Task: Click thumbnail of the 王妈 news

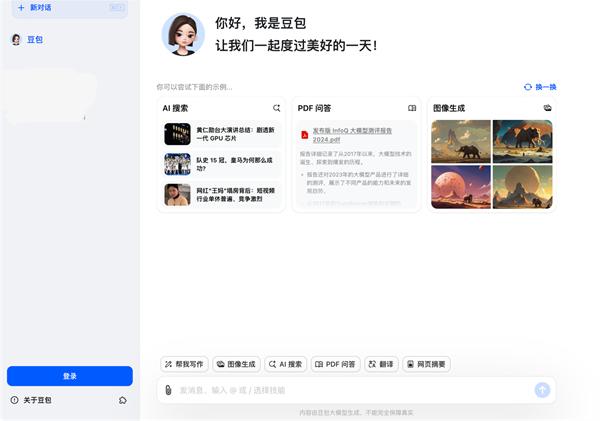Action: click(177, 194)
